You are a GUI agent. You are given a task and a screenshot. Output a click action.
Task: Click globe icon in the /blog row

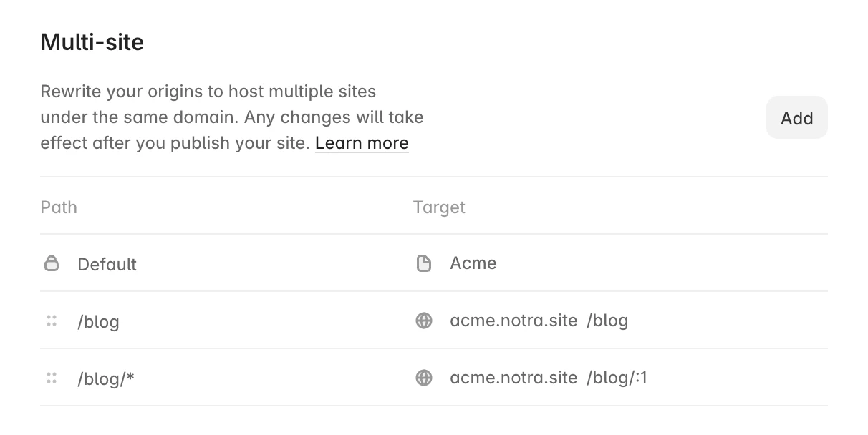pos(424,321)
